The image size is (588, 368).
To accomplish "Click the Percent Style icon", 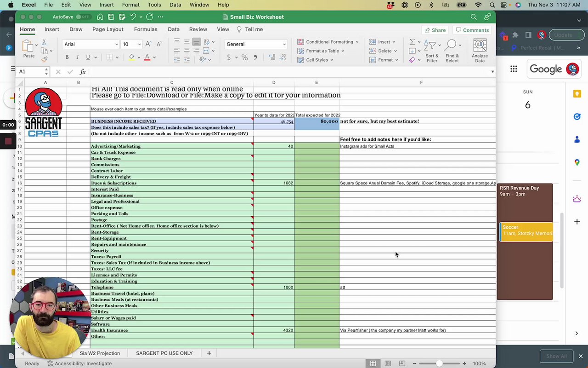I will pos(244,57).
